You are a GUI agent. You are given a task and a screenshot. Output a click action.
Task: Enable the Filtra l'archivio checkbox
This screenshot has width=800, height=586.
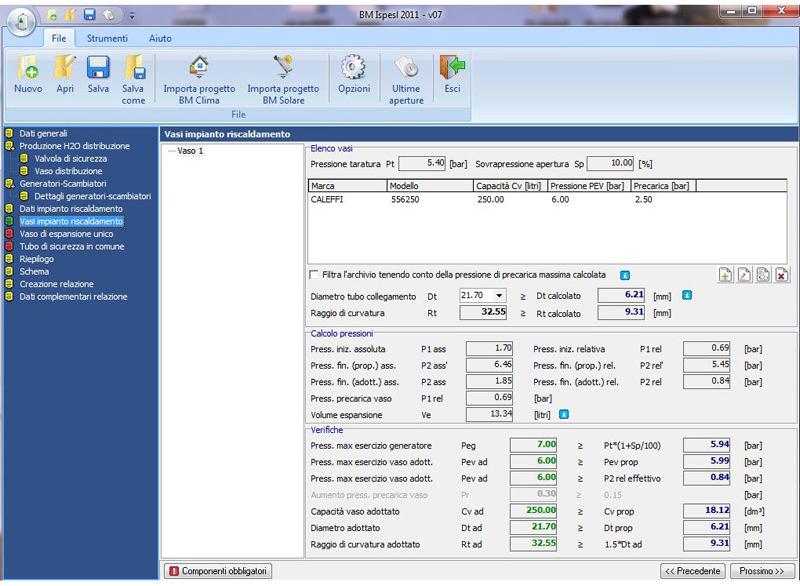point(315,274)
